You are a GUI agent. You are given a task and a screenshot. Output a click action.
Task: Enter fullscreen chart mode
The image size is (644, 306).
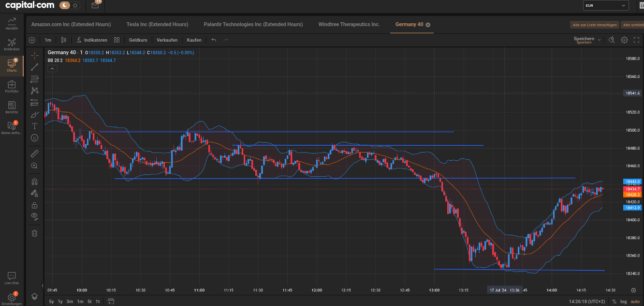(636, 40)
